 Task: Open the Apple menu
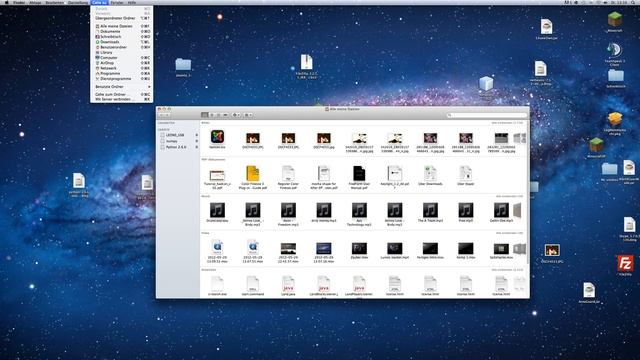click(7, 2)
